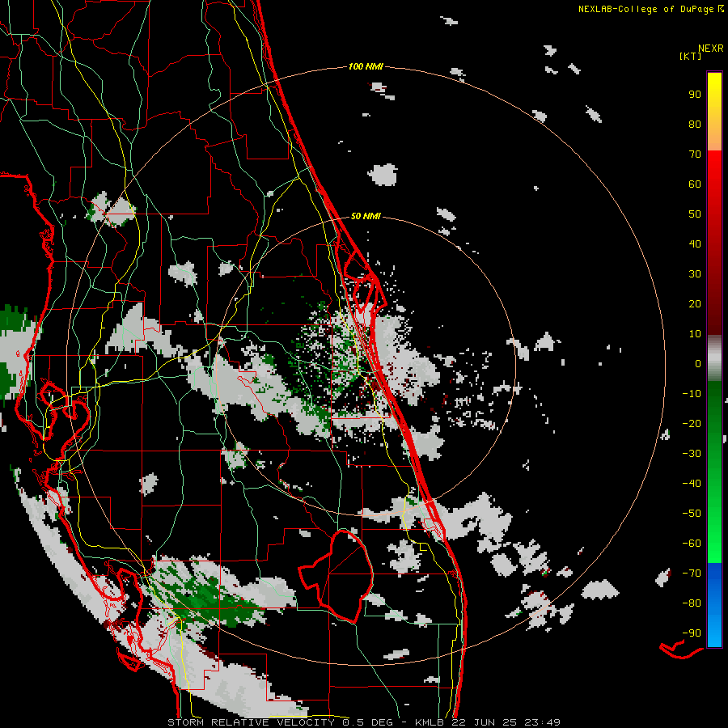Click the 60 value on velocity scale
728x728 pixels.
pyautogui.click(x=695, y=184)
